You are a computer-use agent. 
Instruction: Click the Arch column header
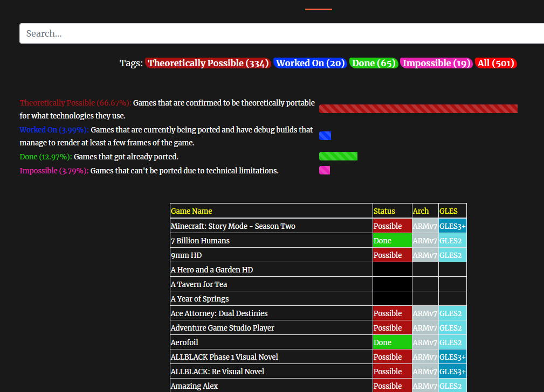click(x=425, y=211)
